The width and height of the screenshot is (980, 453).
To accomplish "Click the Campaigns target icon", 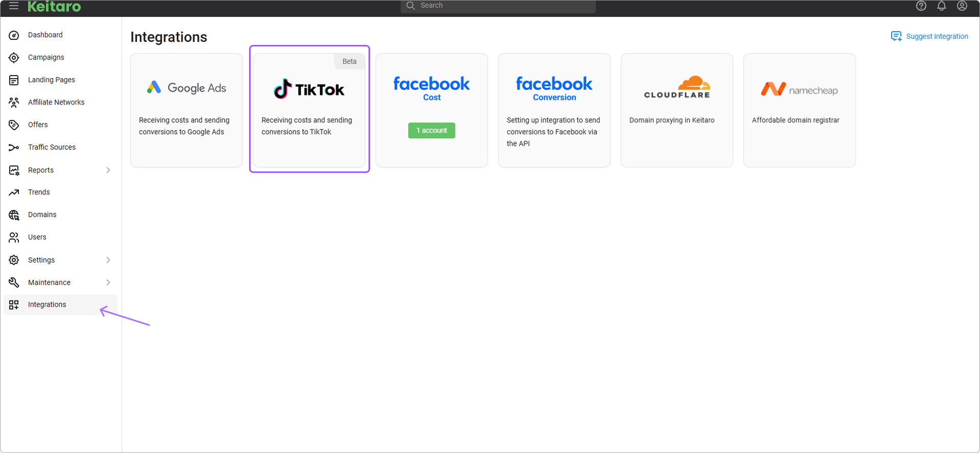I will pos(14,58).
